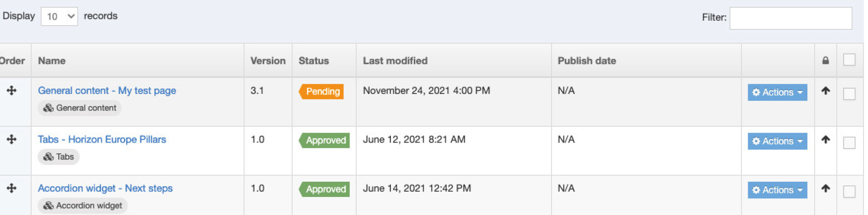Open General content - My test page link
The width and height of the screenshot is (868, 215).
[107, 90]
